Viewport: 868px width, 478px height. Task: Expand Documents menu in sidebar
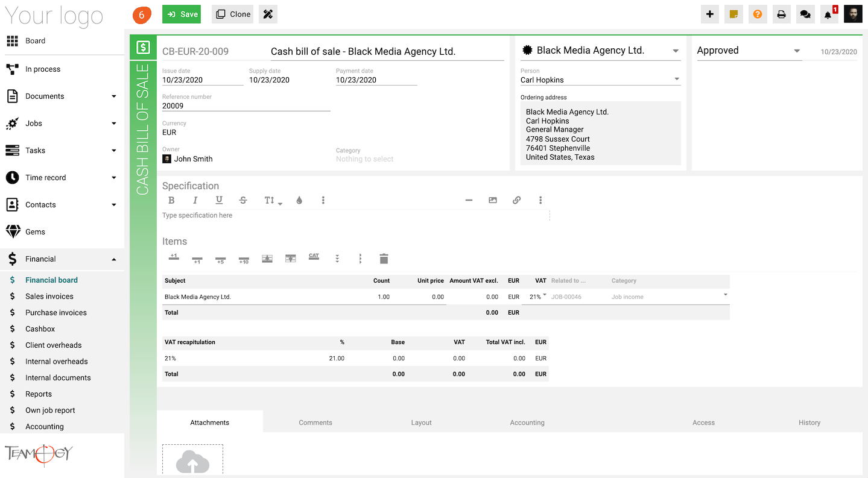point(114,96)
